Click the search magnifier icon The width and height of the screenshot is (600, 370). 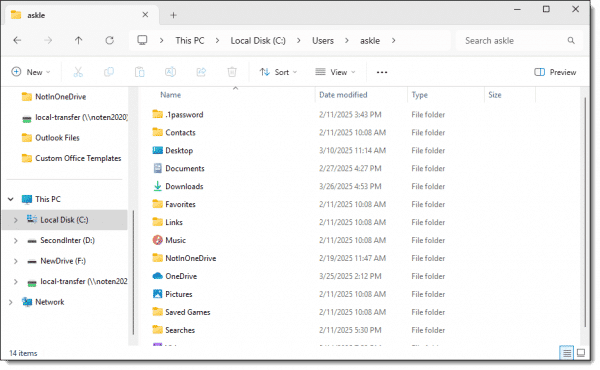coord(571,41)
